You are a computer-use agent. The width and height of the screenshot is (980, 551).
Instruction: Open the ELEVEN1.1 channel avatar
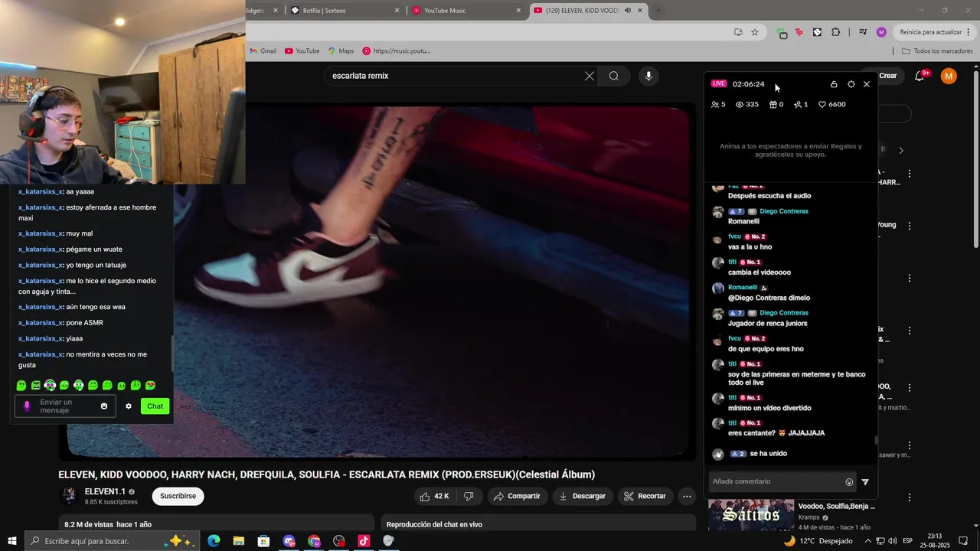coord(69,496)
